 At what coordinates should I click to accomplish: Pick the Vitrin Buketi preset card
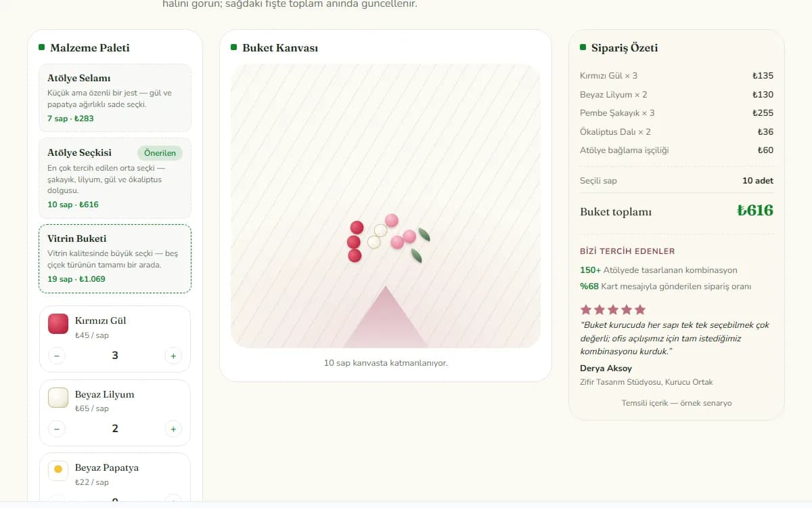click(x=115, y=259)
